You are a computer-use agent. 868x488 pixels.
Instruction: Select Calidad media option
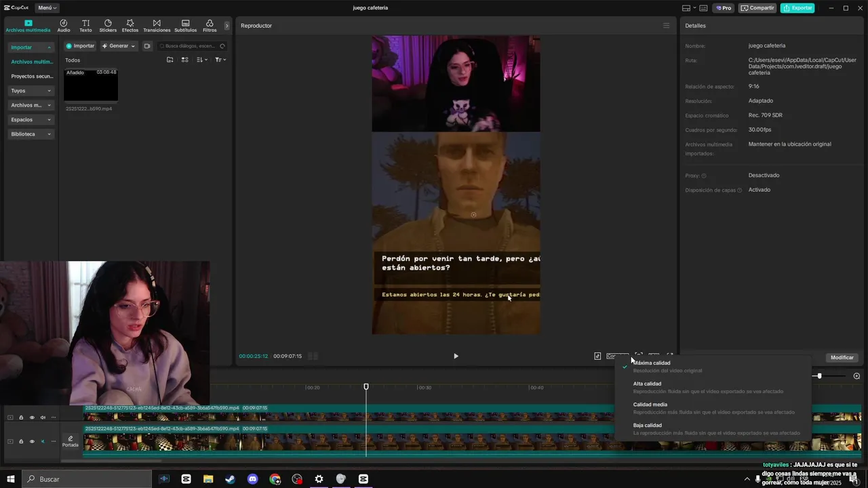coord(713,408)
